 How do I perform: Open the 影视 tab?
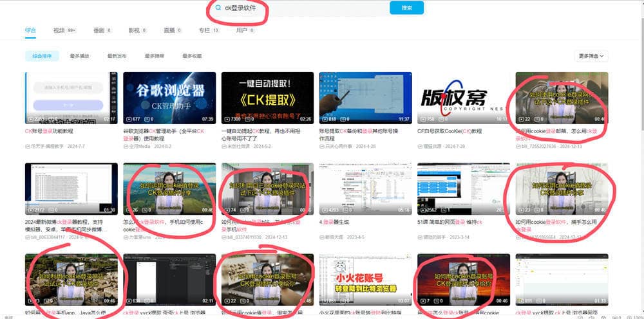click(138, 30)
